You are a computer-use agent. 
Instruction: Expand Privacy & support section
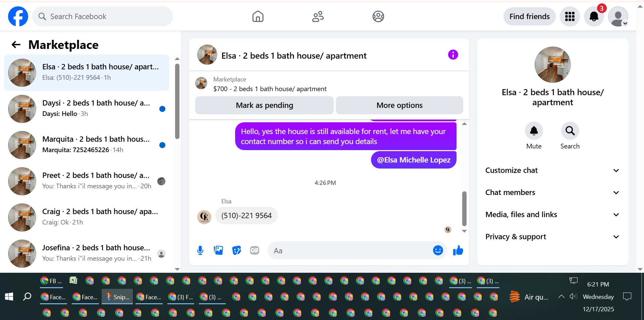pyautogui.click(x=552, y=237)
